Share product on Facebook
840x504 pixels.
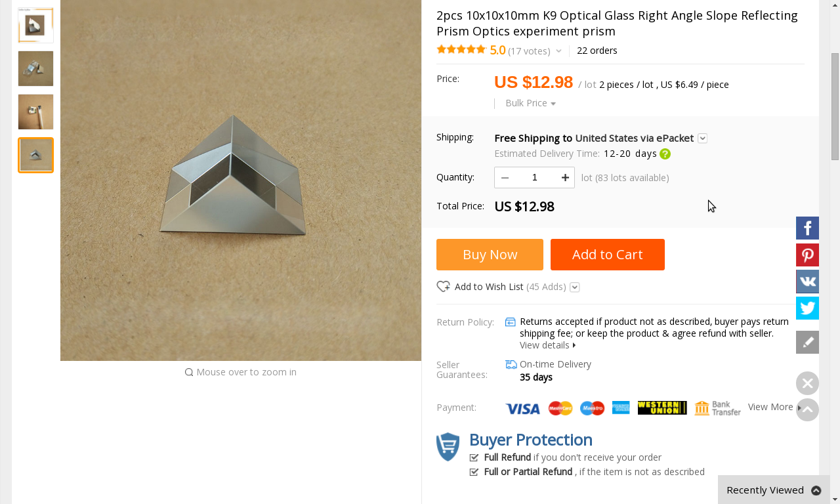pos(807,228)
